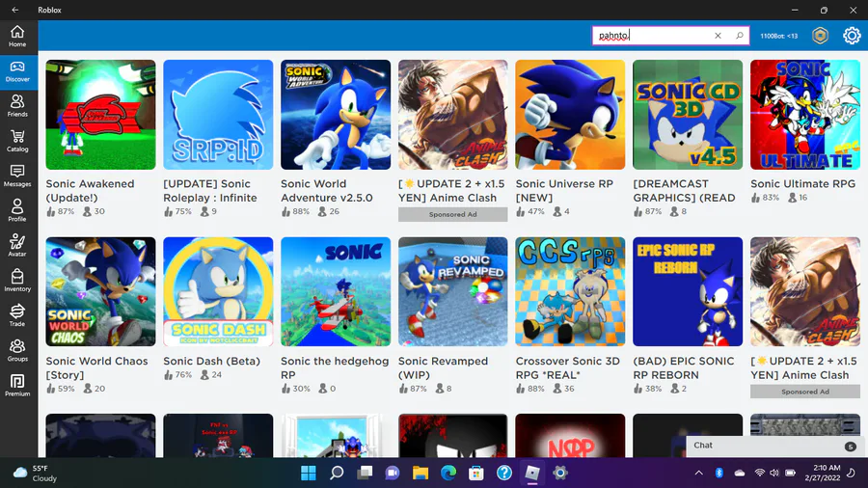This screenshot has width=868, height=488.
Task: Click the Robux hexagon icon
Action: [820, 36]
